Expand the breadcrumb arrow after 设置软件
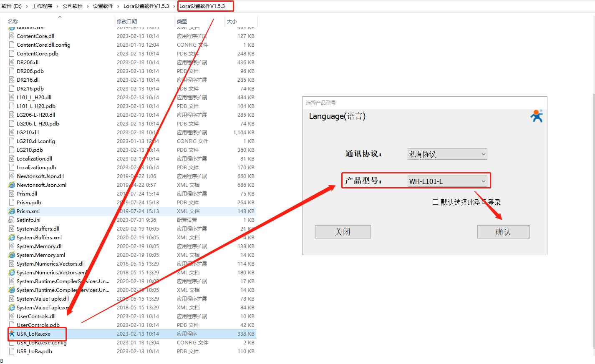This screenshot has width=595, height=364. (x=118, y=6)
